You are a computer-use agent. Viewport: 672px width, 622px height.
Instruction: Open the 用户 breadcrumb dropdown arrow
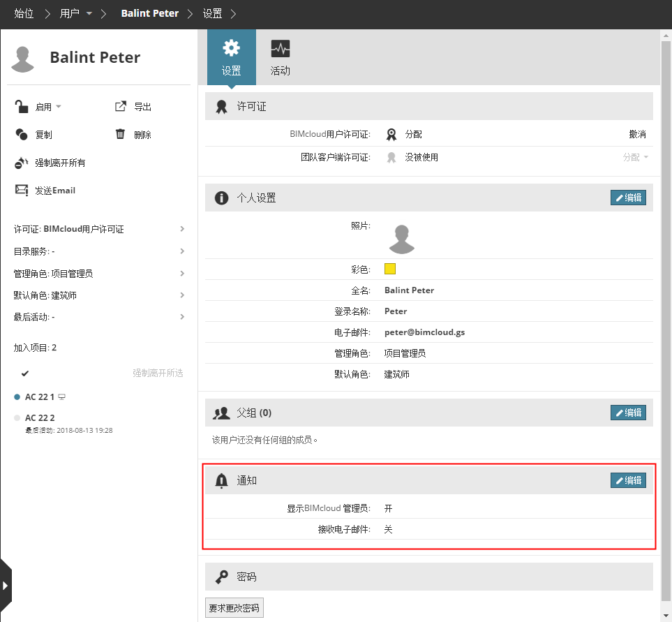click(x=89, y=14)
